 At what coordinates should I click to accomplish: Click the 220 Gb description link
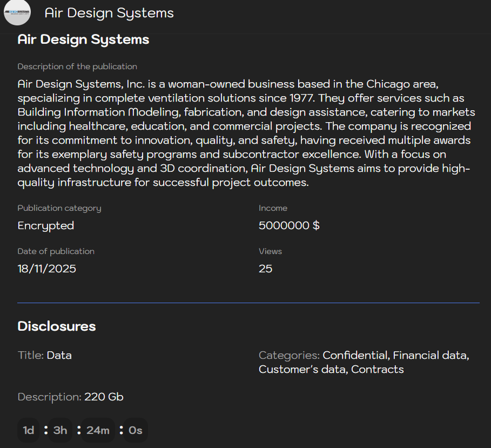point(104,397)
